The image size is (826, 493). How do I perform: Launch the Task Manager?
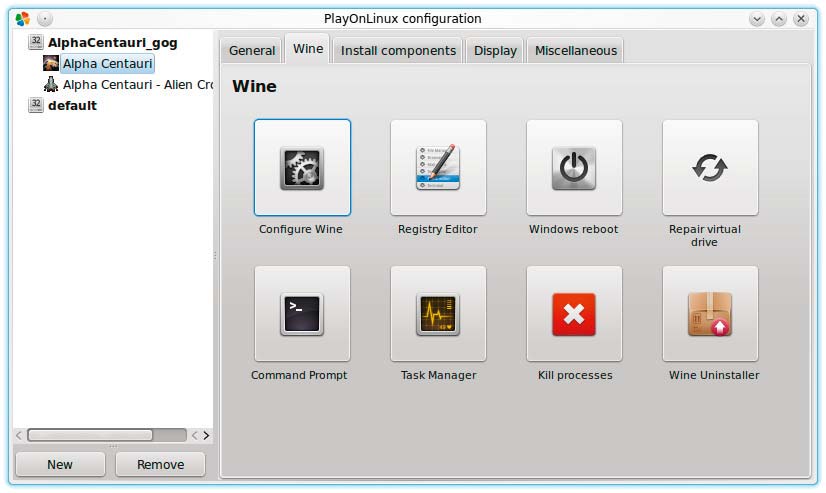pos(438,314)
